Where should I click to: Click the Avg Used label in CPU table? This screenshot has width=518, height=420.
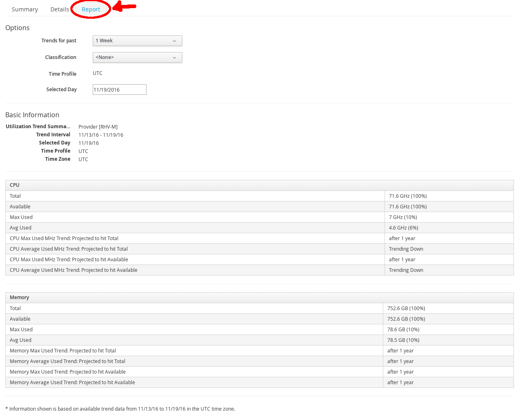(20, 228)
